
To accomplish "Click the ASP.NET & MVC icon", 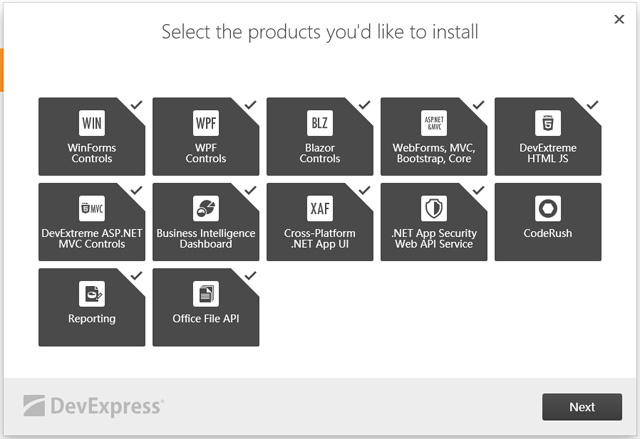I will (434, 123).
